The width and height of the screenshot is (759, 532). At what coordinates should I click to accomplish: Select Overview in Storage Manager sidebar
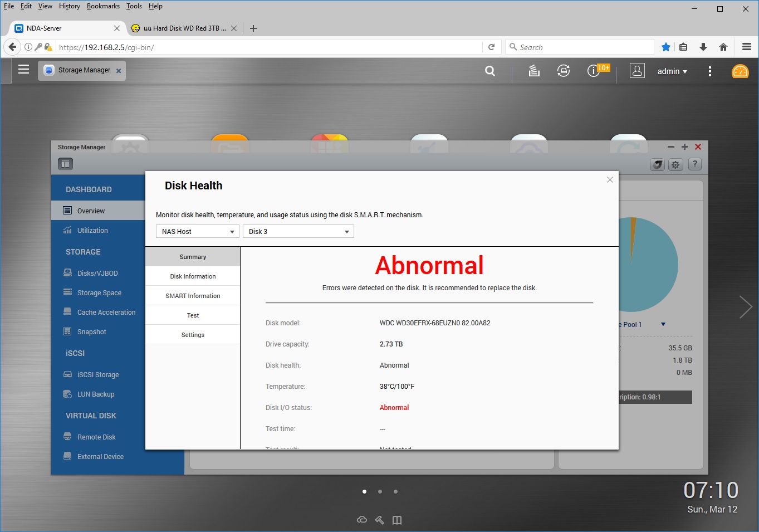click(x=98, y=211)
